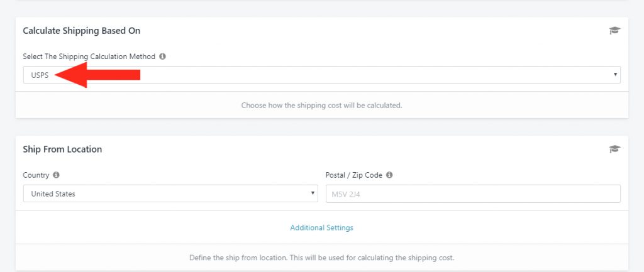Viewport: 644px width, 272px height.
Task: Open the Additional Settings link
Action: click(x=321, y=227)
